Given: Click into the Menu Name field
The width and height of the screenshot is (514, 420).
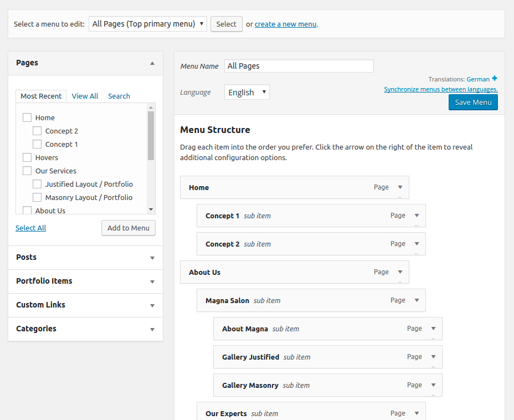Looking at the screenshot, I should coord(299,66).
